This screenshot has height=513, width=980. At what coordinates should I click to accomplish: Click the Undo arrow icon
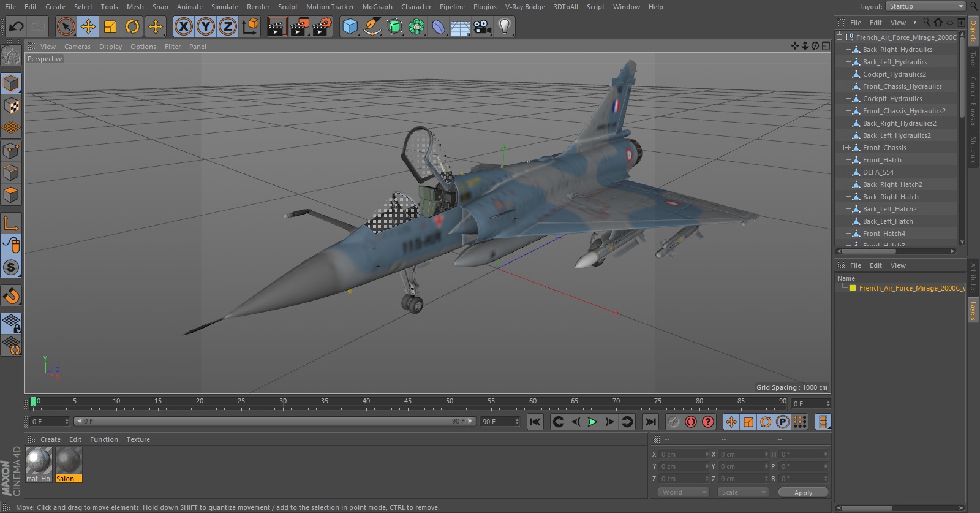point(17,26)
